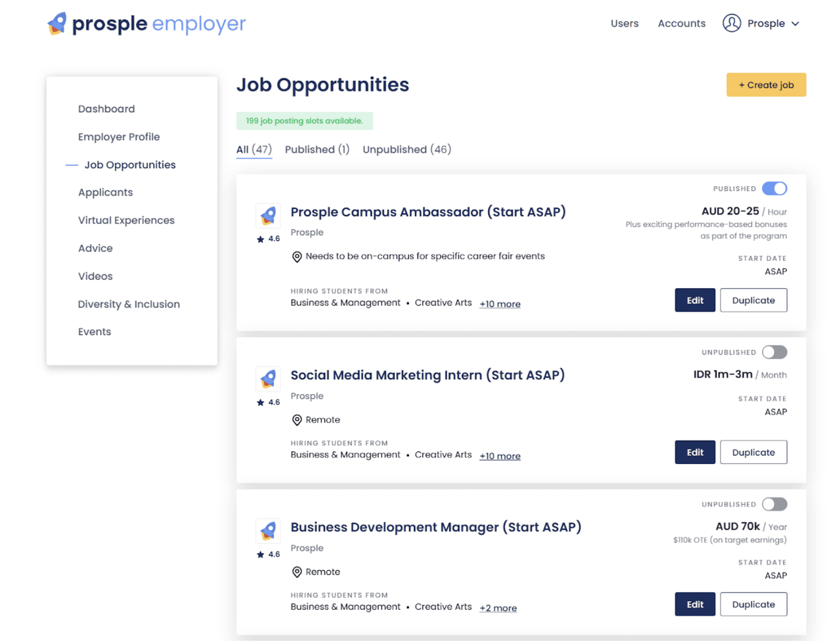
Task: Open Advice in the sidebar
Action: 95,248
